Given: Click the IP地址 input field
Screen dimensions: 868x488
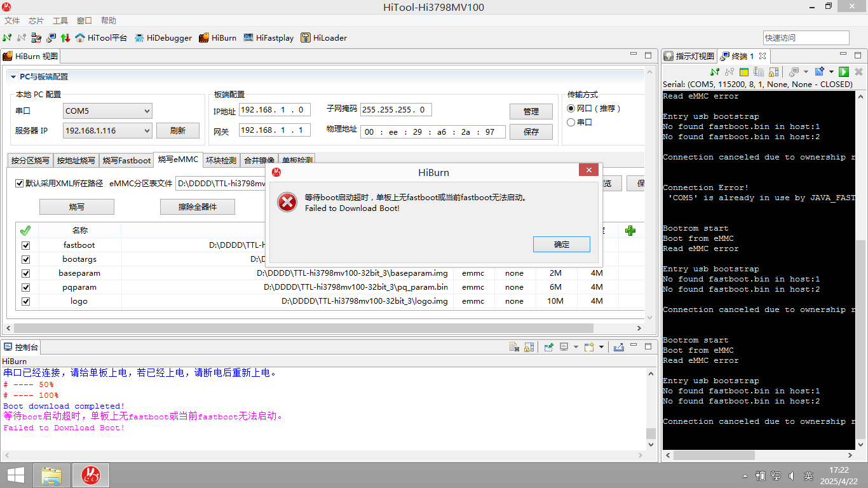Looking at the screenshot, I should tap(275, 110).
